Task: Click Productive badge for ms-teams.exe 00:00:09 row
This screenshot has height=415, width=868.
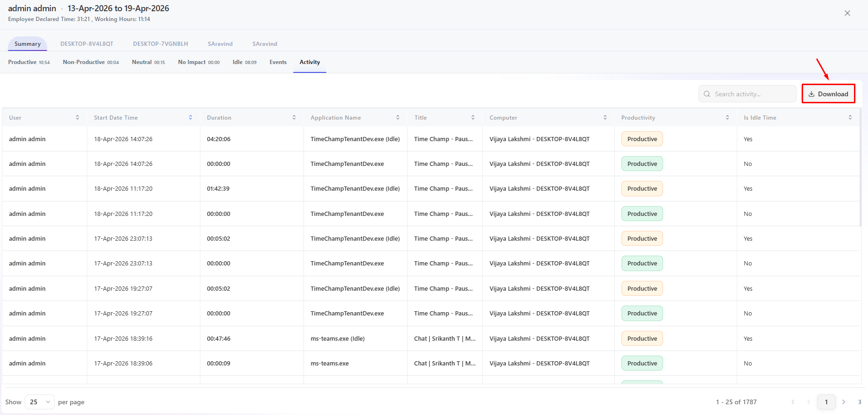Action: click(642, 364)
